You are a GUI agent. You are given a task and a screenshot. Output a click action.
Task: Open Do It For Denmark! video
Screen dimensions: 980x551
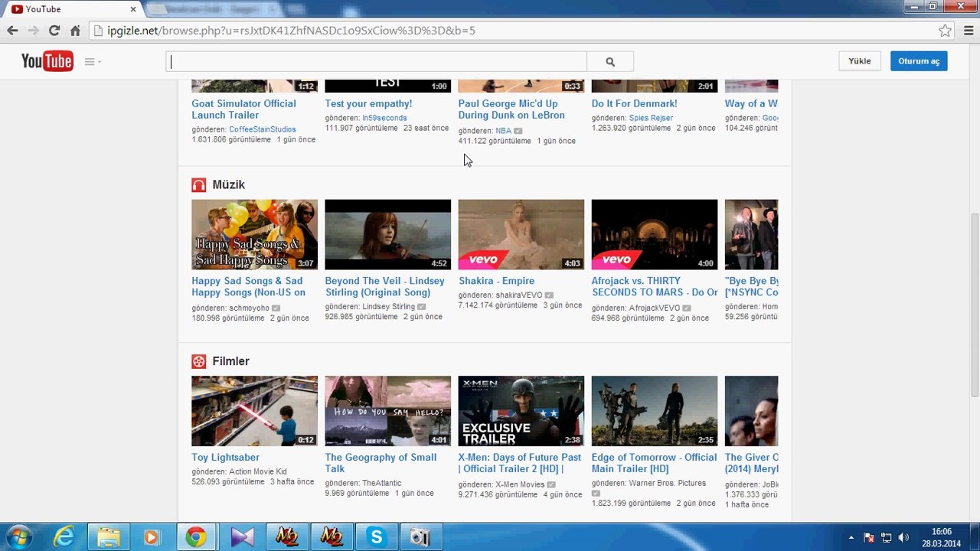point(635,103)
